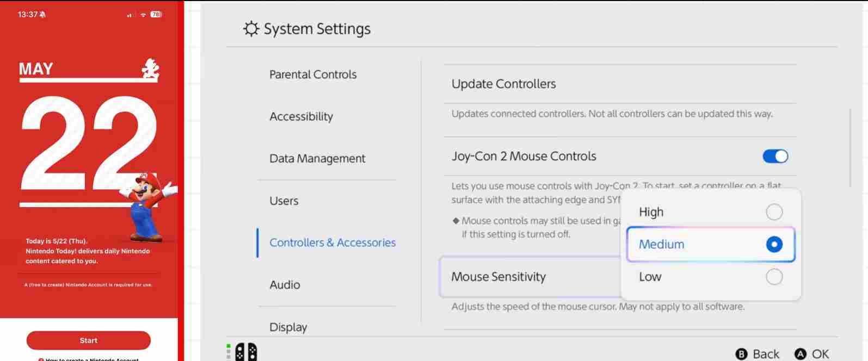Open Parental Controls settings
Viewport: 868px width, 361px height.
pos(313,74)
